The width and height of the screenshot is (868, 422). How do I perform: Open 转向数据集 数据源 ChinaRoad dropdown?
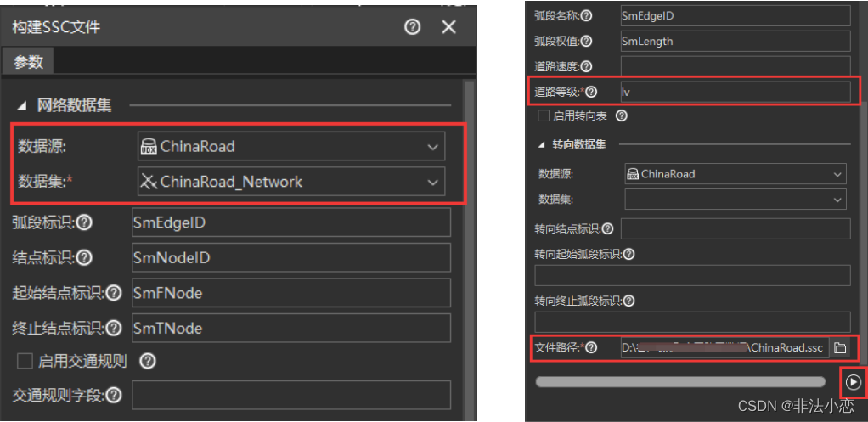736,174
